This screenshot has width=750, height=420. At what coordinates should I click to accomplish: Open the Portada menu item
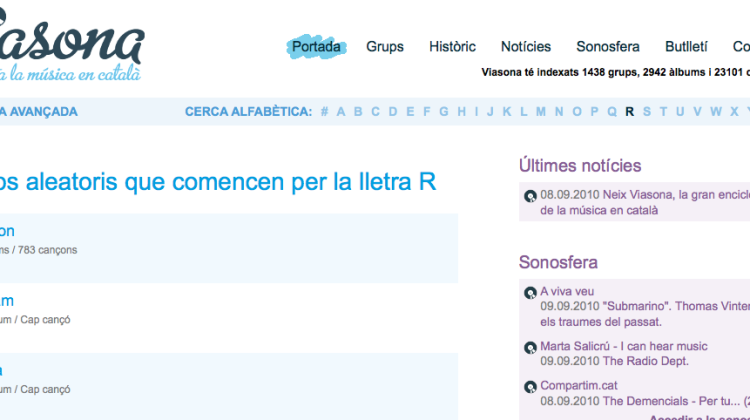pos(316,46)
